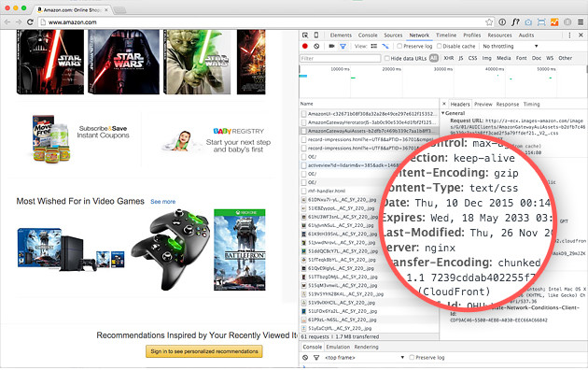Click the f? font extension icon
The image size is (588, 370).
click(515, 22)
